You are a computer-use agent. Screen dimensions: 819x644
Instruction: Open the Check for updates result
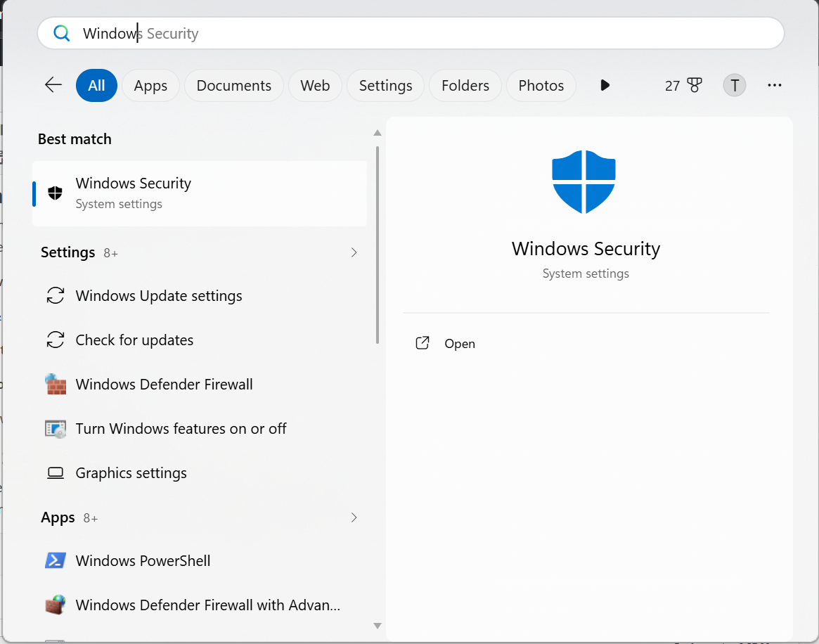[x=200, y=340]
